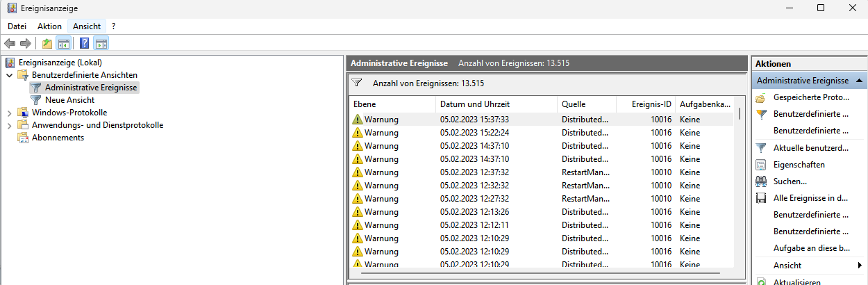Open the Ansicht submenu arrow in Aktionen
This screenshot has height=285, width=868.
pos(860,266)
